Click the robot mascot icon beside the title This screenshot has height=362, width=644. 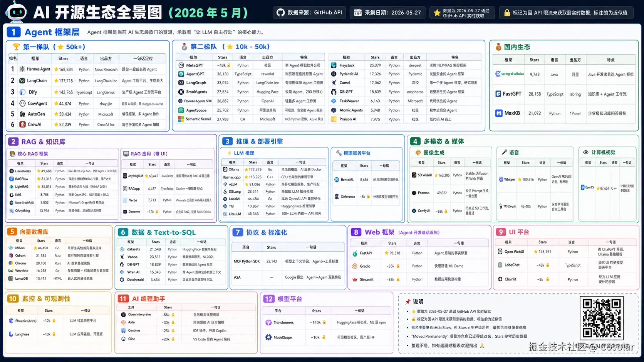[x=16, y=12]
